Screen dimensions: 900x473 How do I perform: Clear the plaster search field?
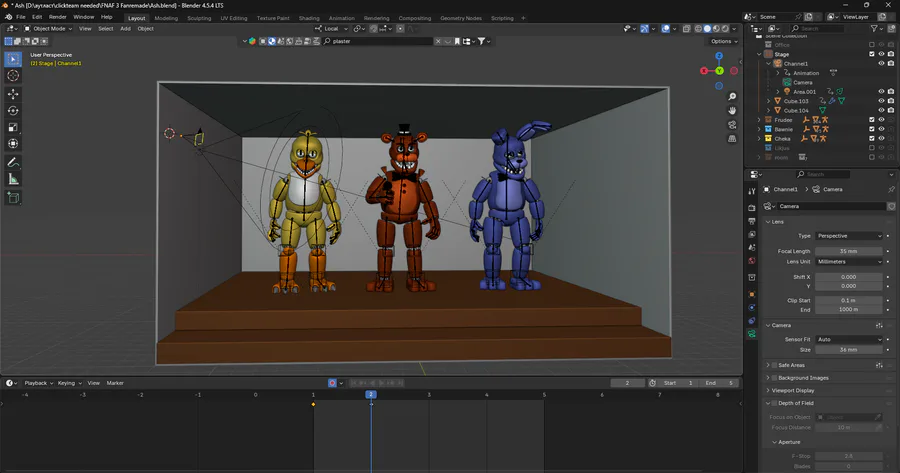click(438, 41)
